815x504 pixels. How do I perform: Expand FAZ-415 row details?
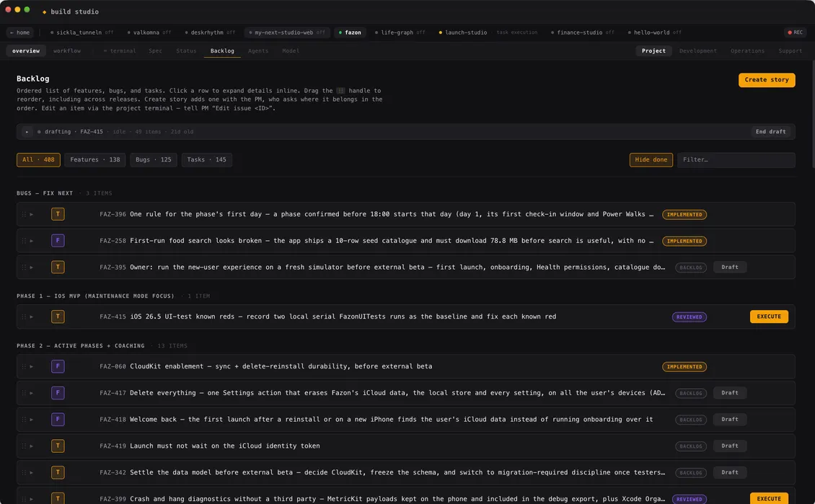coord(32,317)
